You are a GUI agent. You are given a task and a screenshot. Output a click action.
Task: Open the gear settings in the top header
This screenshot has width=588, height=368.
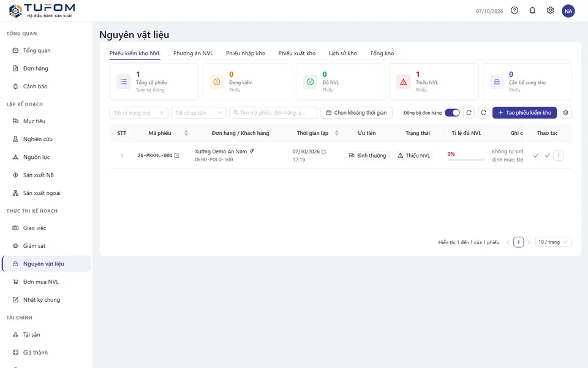pyautogui.click(x=550, y=10)
